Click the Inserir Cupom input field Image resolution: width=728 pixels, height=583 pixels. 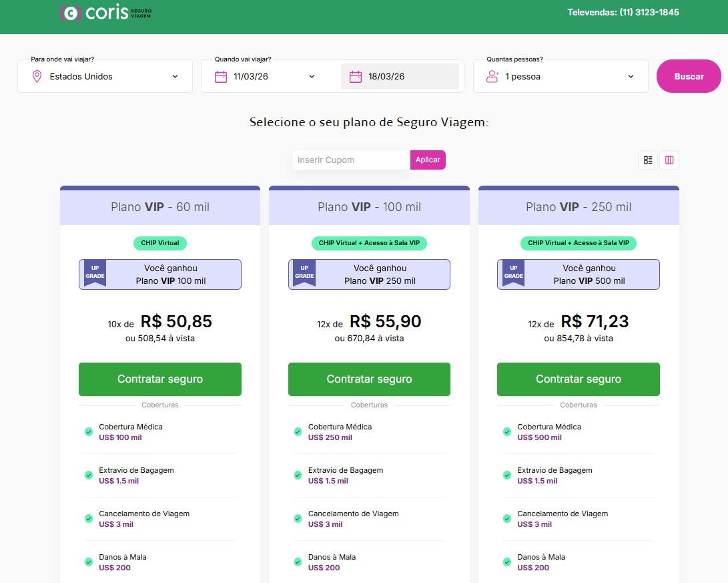[x=351, y=160]
